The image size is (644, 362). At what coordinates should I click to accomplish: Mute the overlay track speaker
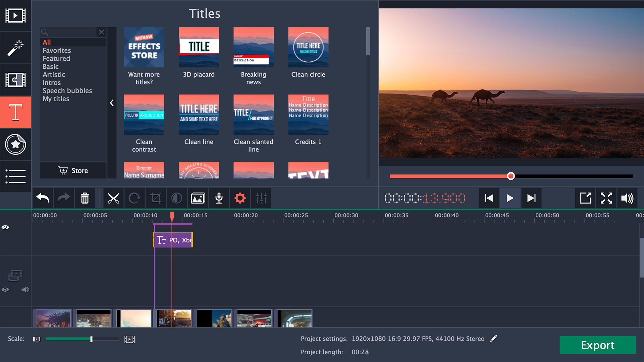pos(25,290)
